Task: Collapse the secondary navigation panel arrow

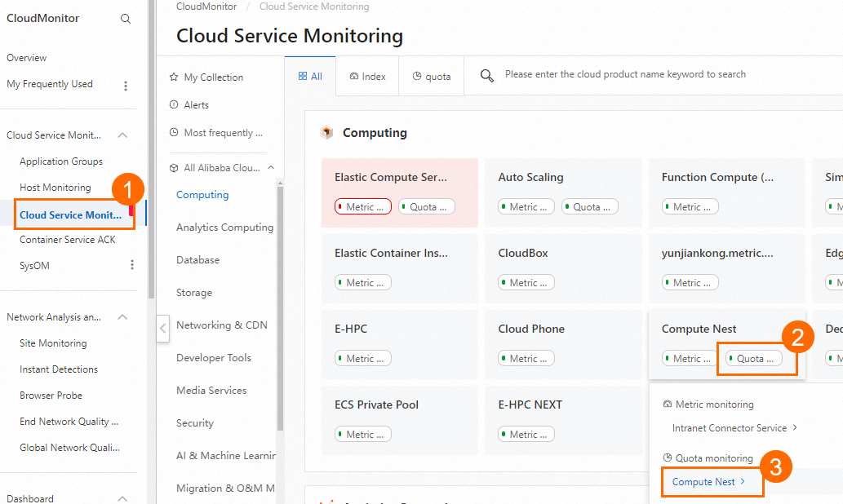Action: (163, 329)
